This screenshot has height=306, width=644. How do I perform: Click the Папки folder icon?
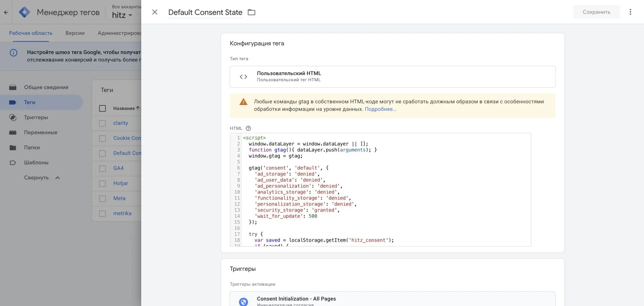coord(13,148)
